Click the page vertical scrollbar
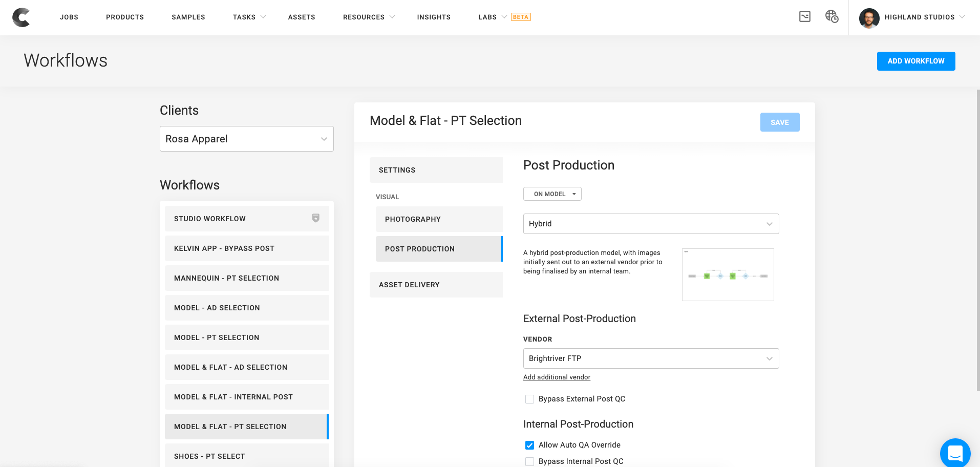 (x=978, y=241)
